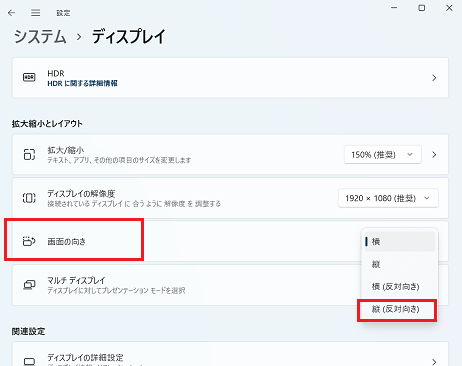Open the hamburger navigation menu
Screen dimensions: 462x366
pyautogui.click(x=36, y=13)
